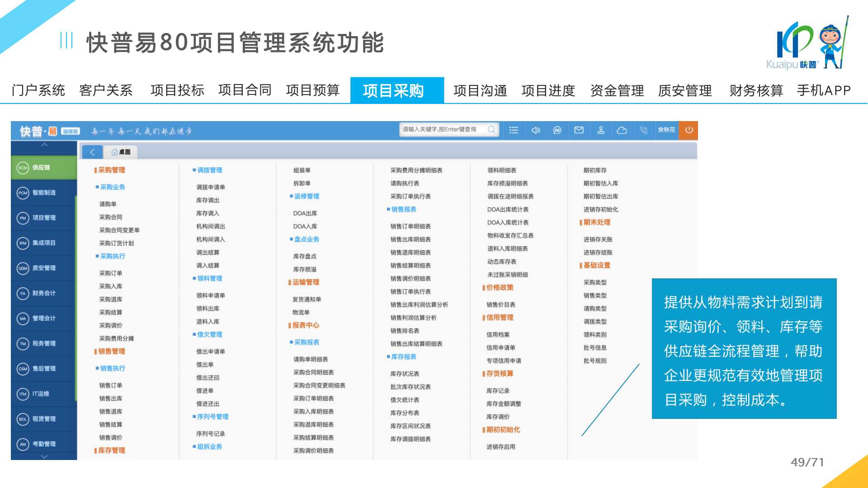Switch to 项目采购 slide tab
The height and width of the screenshot is (488, 868).
(x=393, y=91)
